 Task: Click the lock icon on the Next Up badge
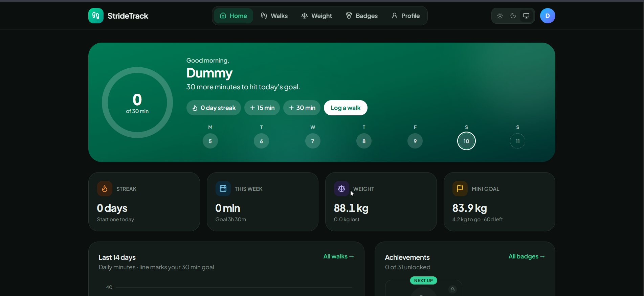click(452, 289)
